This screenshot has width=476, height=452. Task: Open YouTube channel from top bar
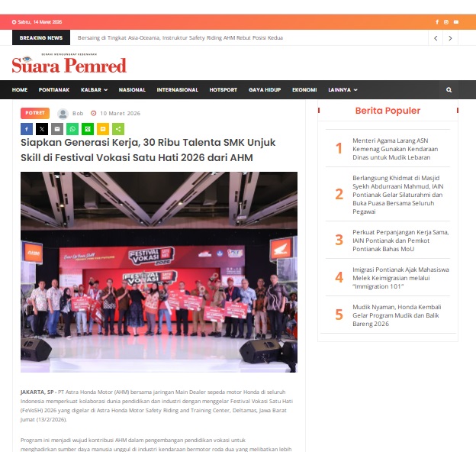455,22
